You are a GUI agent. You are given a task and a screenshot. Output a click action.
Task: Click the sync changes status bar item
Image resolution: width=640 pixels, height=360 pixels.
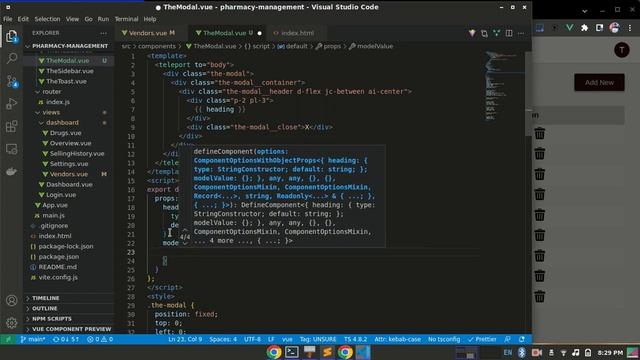point(66,339)
